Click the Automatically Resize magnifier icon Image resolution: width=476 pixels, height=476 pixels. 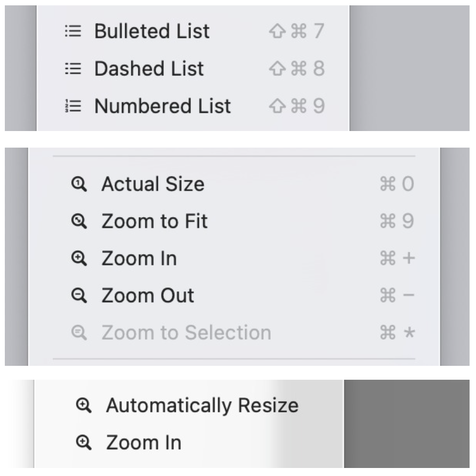pyautogui.click(x=83, y=405)
